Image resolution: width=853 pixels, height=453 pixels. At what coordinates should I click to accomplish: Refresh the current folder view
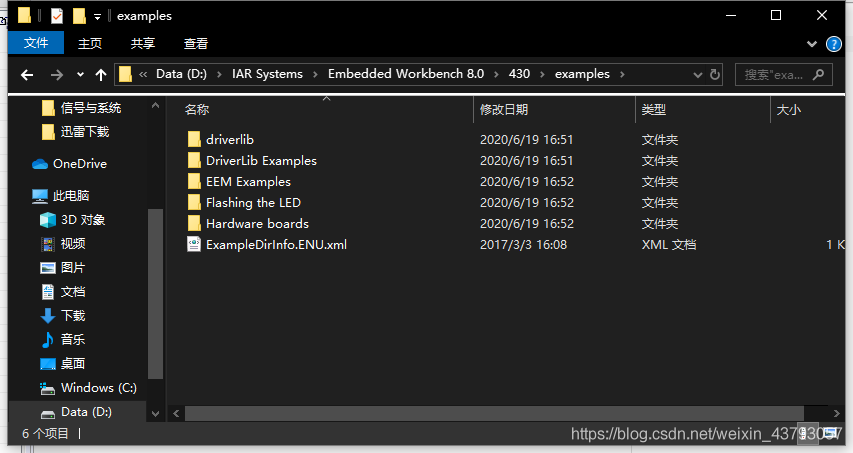pyautogui.click(x=715, y=75)
